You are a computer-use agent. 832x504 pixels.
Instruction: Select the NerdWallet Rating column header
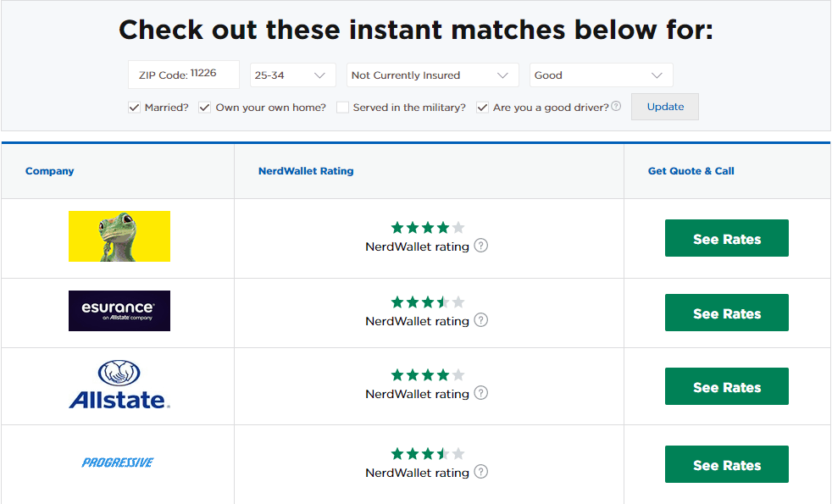(306, 170)
